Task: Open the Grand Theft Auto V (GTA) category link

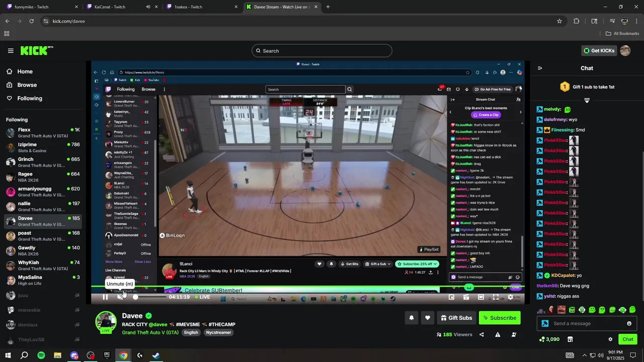Action: 150,332
